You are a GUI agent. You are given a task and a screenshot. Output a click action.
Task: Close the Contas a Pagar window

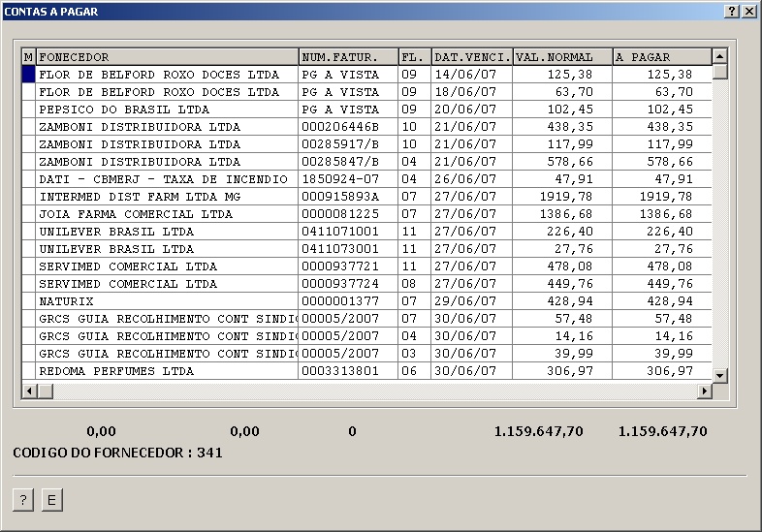point(749,12)
